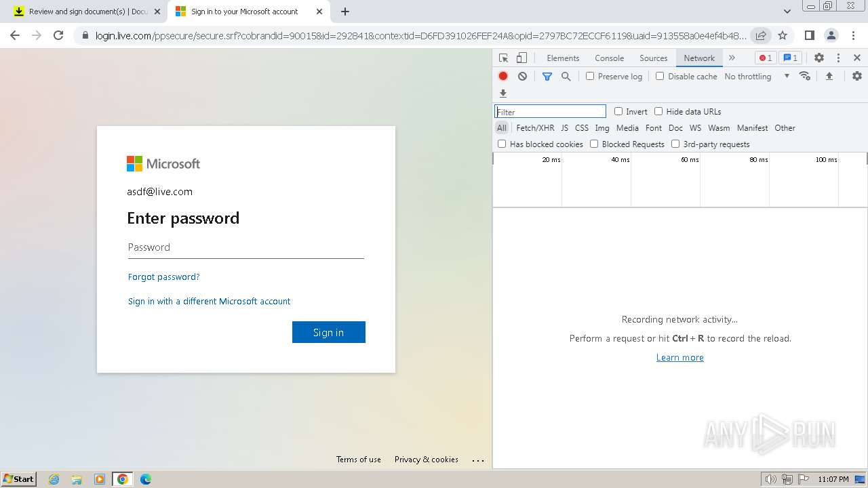Open the error count badge showing 1
The width and height of the screenshot is (868, 488).
pos(766,58)
